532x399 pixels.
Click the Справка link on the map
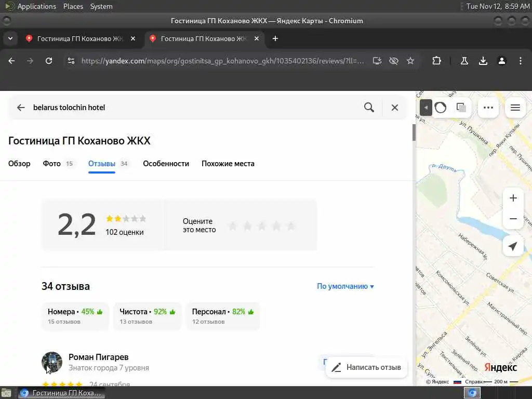(x=474, y=382)
